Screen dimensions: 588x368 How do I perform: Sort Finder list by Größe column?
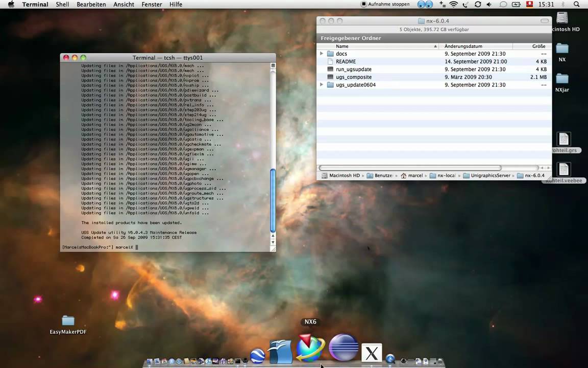tap(532, 46)
